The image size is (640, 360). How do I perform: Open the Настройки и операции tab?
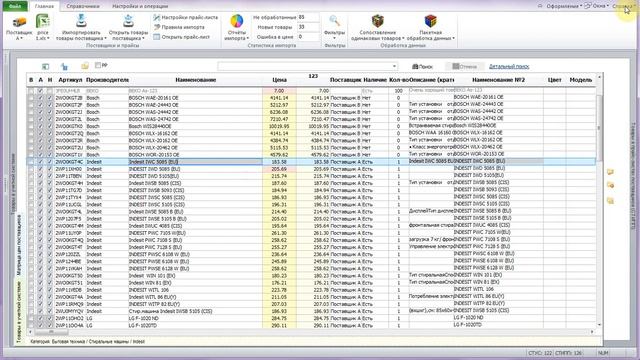140,7
